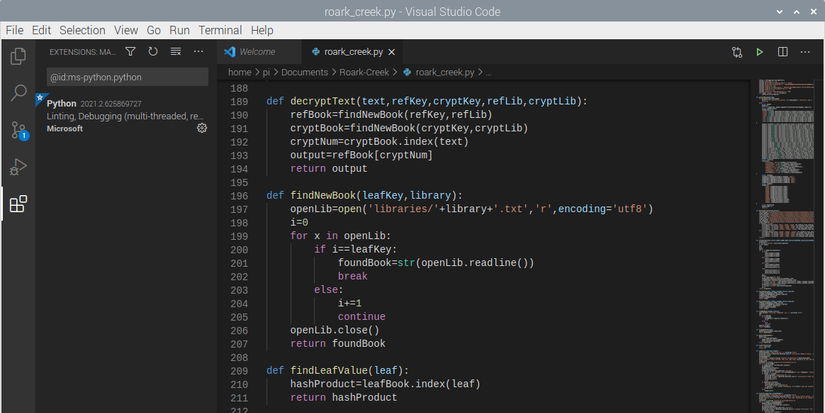Click 'return foundBook' on line 207
825x413 pixels.
coord(338,344)
